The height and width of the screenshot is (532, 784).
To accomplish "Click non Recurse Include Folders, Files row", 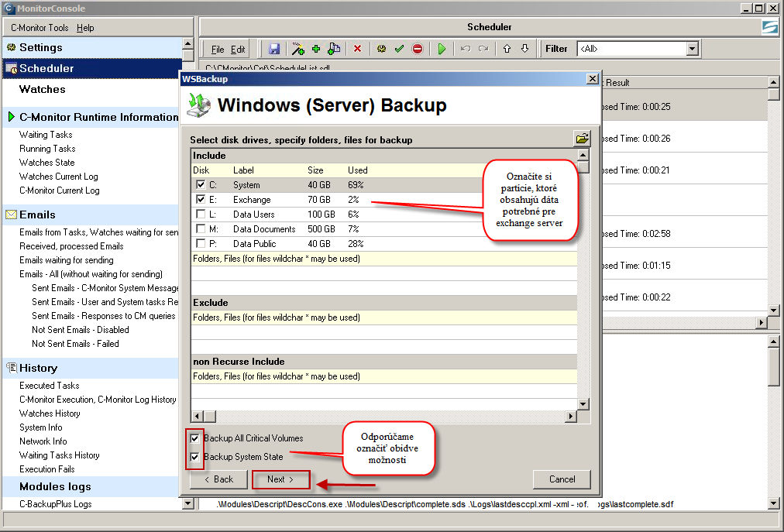I will [x=384, y=376].
